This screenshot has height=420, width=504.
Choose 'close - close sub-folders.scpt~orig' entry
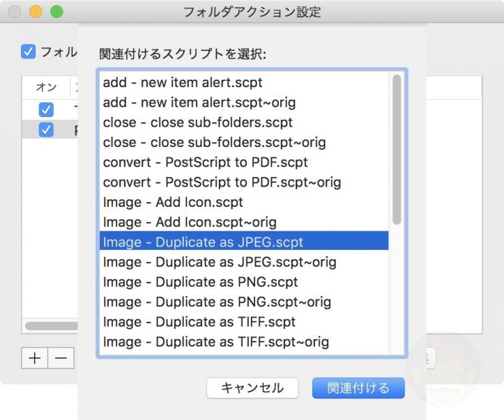[x=244, y=143]
